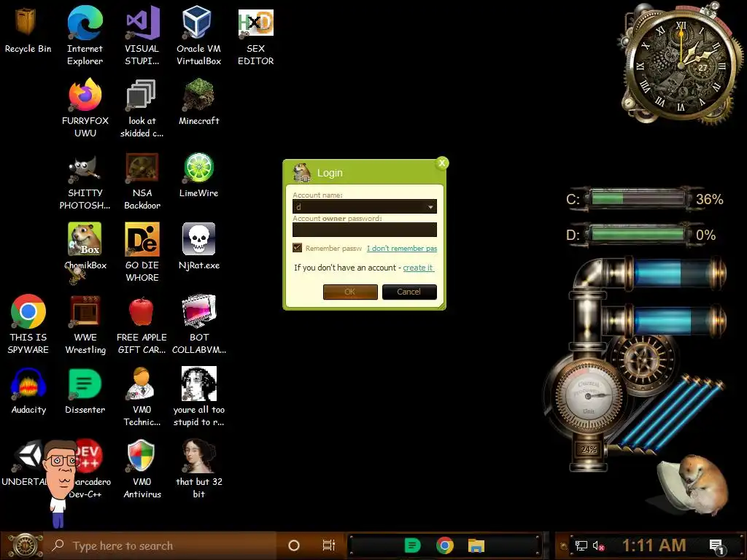Open 'THIS IS SPYWARE' Chrome desktop icon

pyautogui.click(x=28, y=324)
